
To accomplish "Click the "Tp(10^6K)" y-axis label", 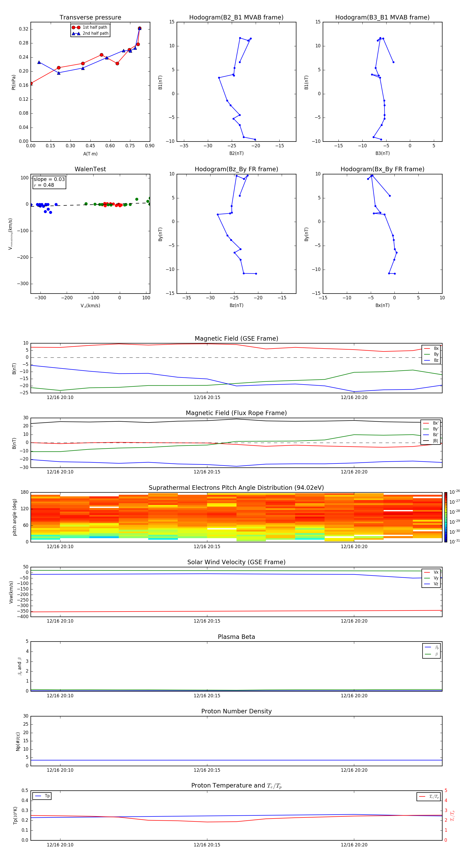I will 15,815.
